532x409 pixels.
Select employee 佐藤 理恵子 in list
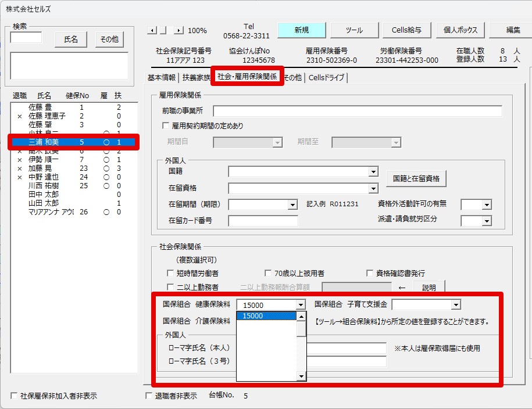(74, 116)
